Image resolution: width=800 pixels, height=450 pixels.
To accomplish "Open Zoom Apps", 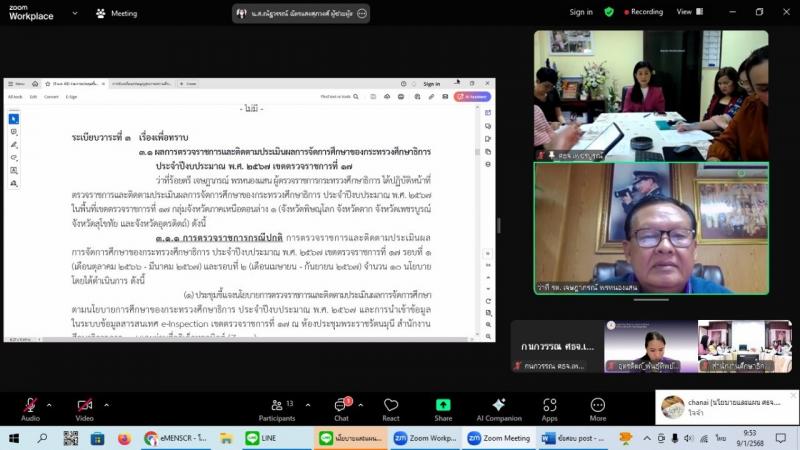I will pyautogui.click(x=549, y=409).
